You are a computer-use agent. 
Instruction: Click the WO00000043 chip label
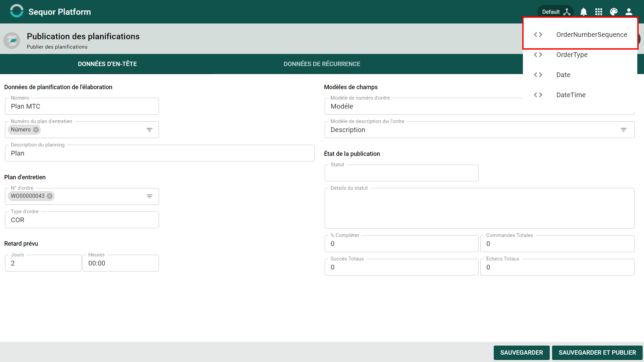click(x=28, y=196)
